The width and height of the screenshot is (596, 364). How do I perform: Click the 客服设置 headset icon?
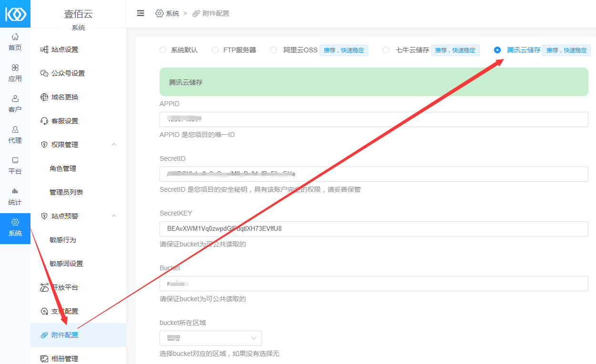(44, 121)
